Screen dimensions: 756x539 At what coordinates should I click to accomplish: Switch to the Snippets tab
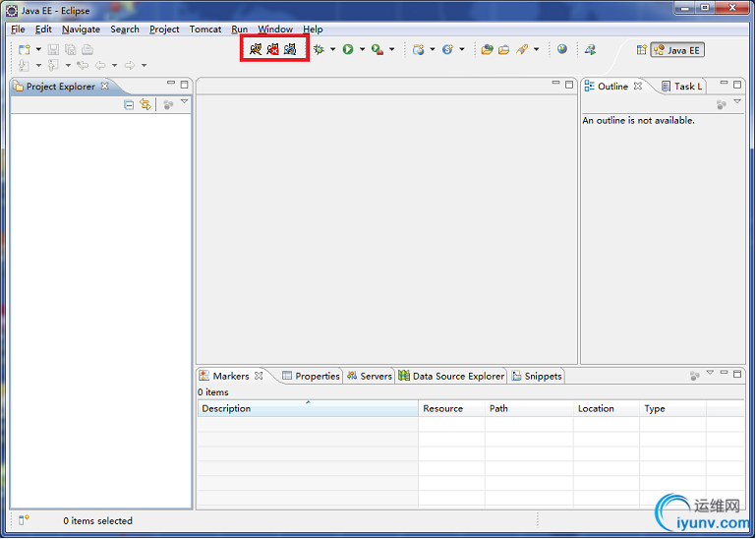(x=537, y=376)
